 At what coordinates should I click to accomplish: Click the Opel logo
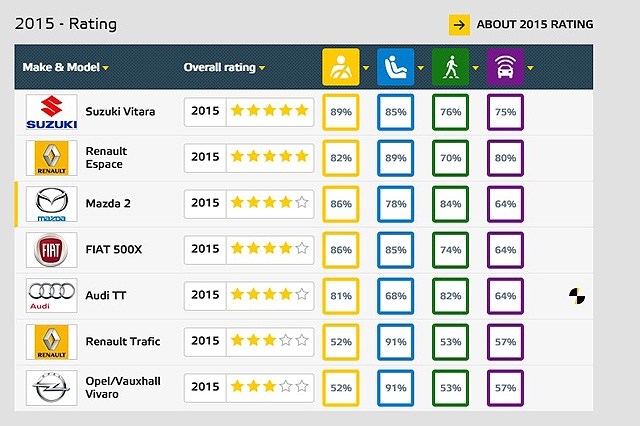click(x=51, y=388)
